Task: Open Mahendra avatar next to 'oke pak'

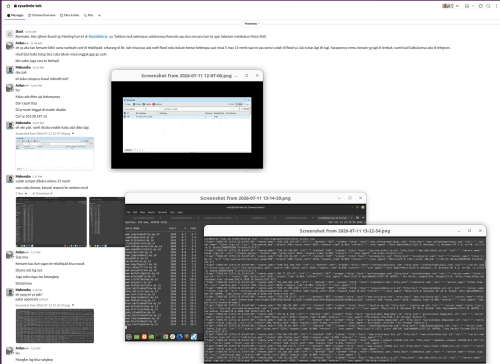Action: click(x=10, y=70)
